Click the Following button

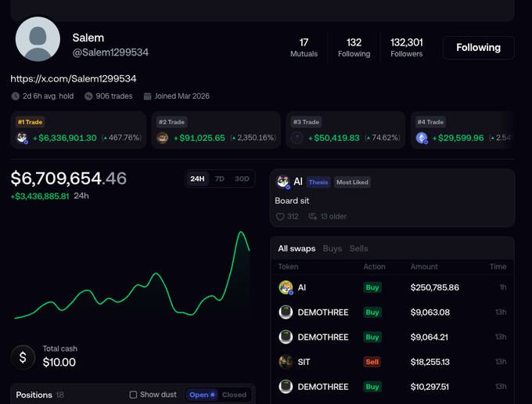pyautogui.click(x=478, y=48)
